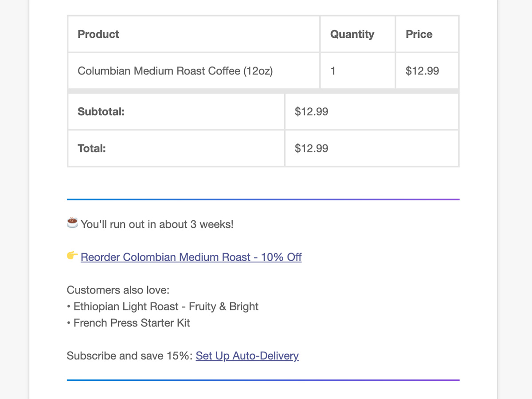
Task: Click the Quantity column header
Action: click(352, 34)
